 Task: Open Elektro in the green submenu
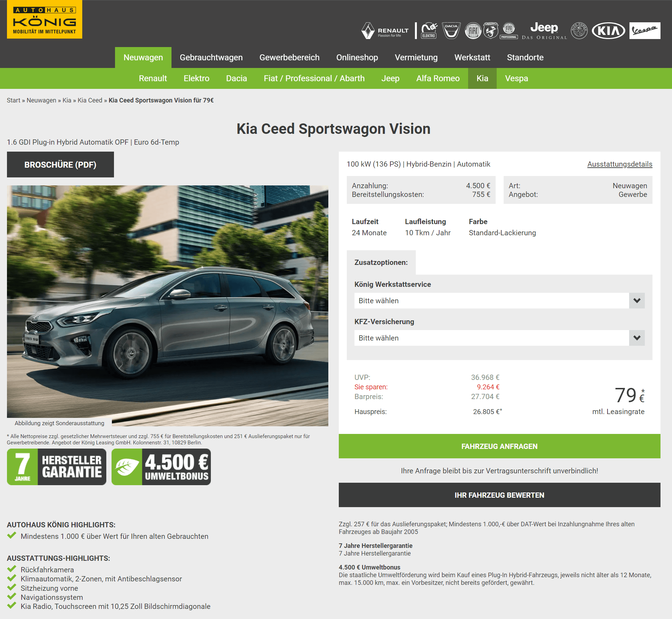tap(197, 78)
